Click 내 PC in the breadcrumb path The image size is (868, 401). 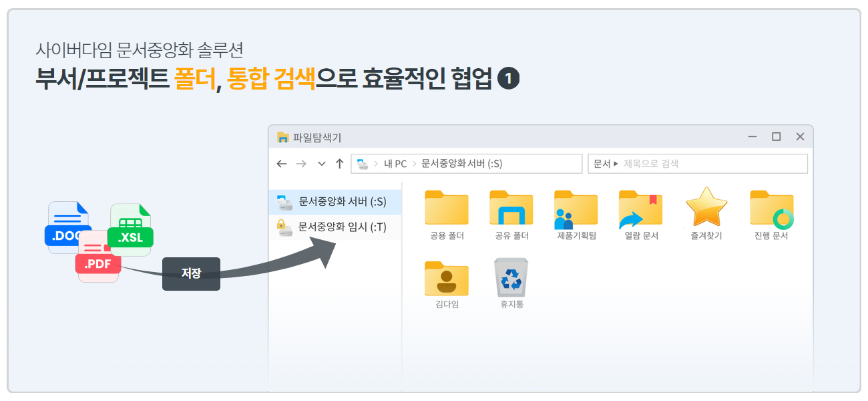click(395, 164)
